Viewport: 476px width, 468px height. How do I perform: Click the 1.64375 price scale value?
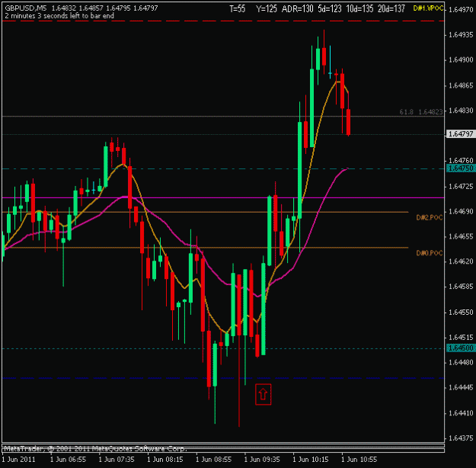461,438
